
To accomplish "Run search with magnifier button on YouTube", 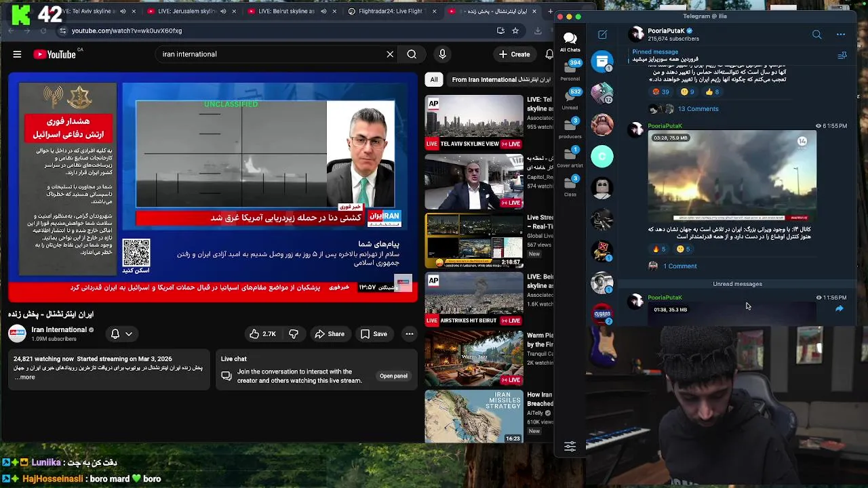I will pyautogui.click(x=412, y=54).
